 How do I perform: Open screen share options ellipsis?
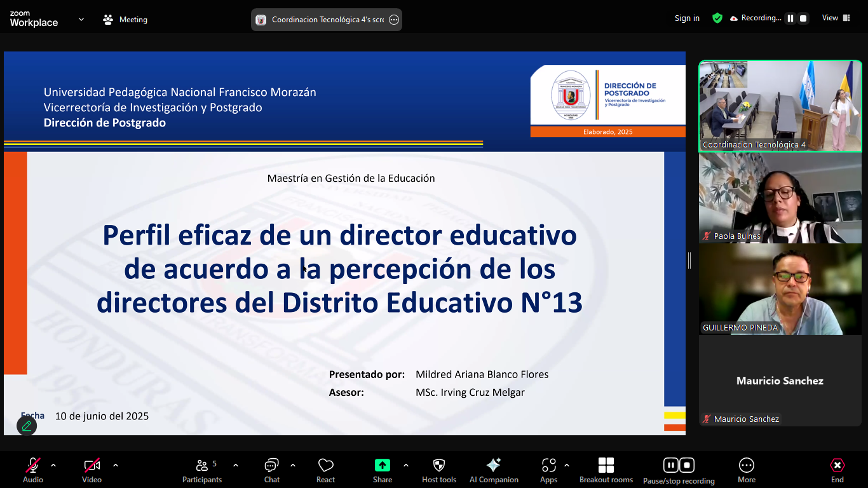click(x=394, y=20)
